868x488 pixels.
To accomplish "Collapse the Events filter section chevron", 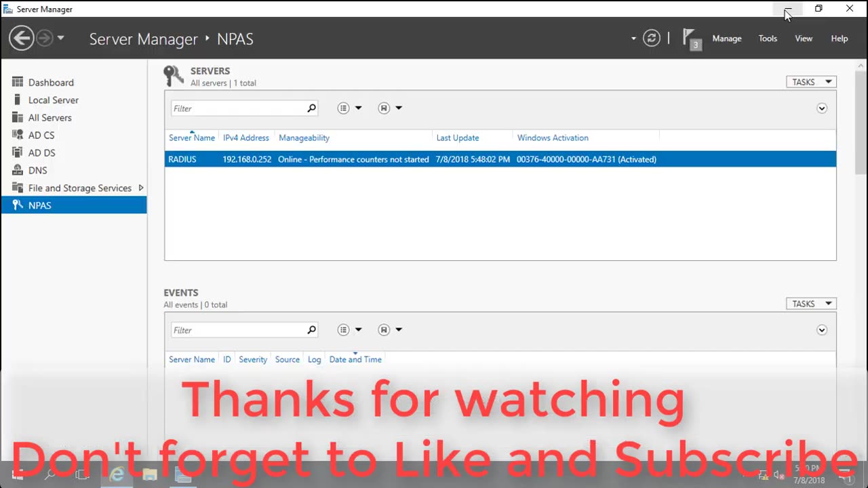I will pyautogui.click(x=822, y=330).
